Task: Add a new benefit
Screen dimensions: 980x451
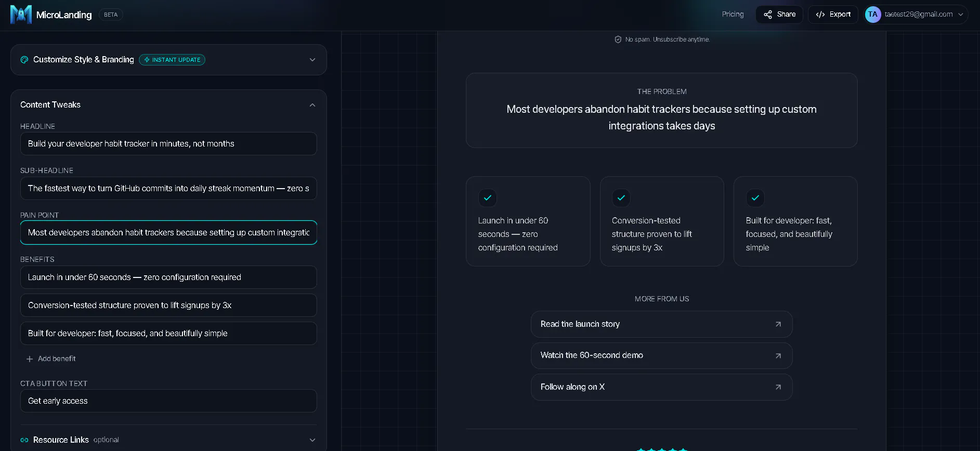Action: point(51,359)
